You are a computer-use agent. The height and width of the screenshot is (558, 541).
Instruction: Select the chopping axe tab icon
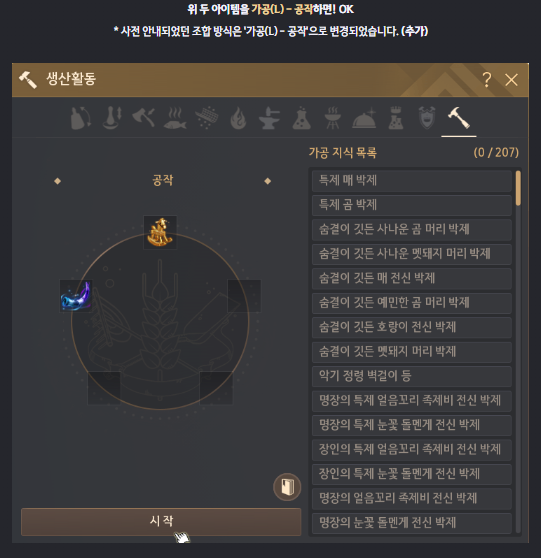tap(143, 117)
